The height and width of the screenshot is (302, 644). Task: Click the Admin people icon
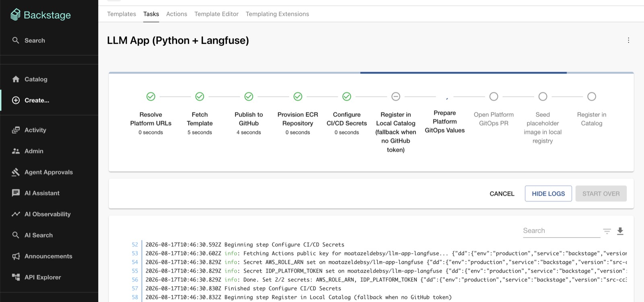pos(16,151)
